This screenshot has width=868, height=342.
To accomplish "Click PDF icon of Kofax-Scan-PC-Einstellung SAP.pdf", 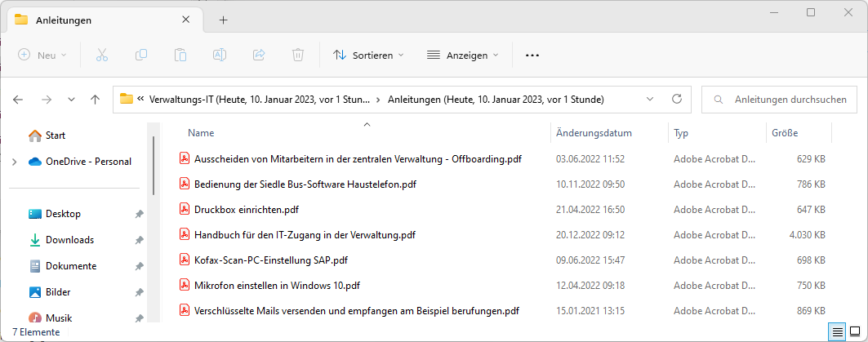I will tap(185, 260).
